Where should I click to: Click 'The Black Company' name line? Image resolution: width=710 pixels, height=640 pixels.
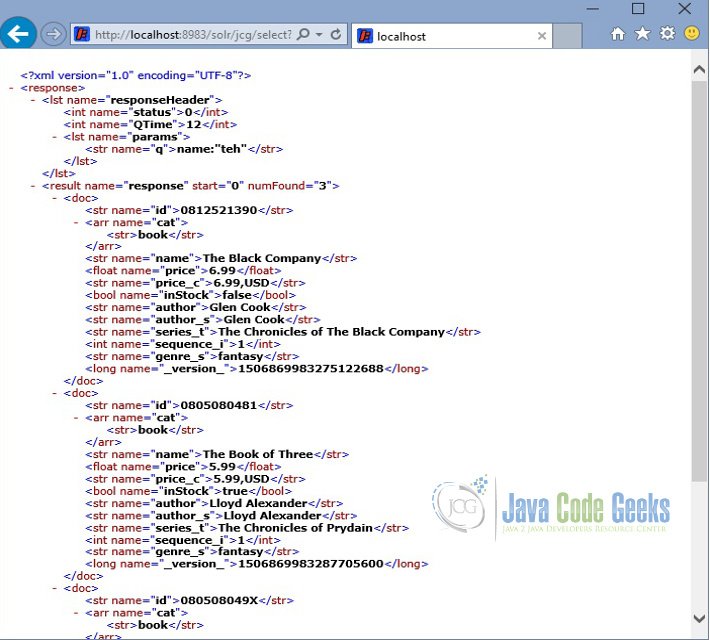[221, 258]
